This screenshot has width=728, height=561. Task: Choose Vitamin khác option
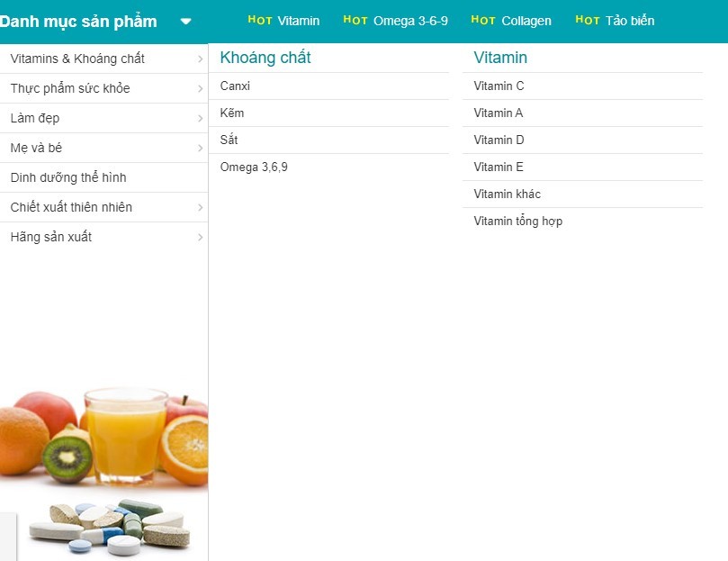[508, 195]
